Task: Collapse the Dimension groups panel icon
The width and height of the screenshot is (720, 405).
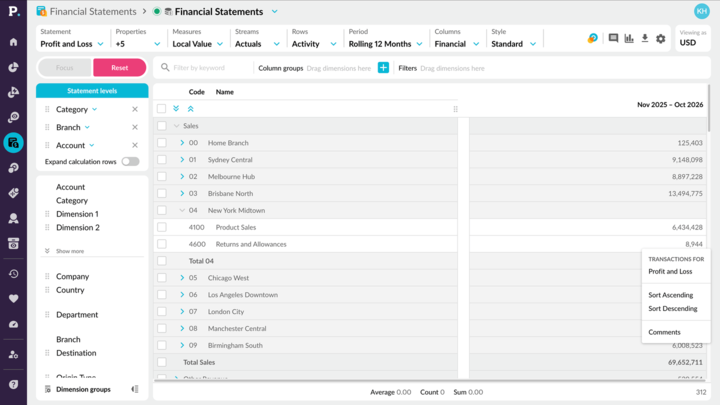Action: [135, 389]
